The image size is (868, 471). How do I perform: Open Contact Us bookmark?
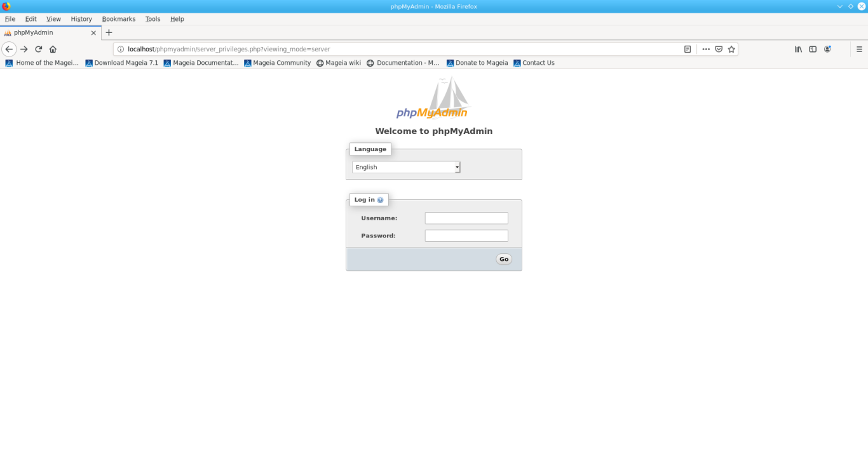point(534,63)
